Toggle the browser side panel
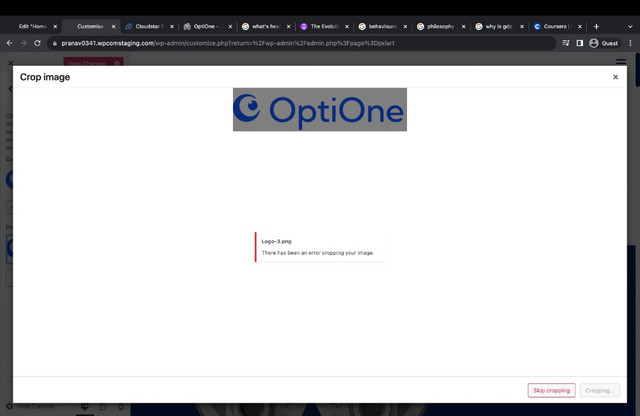Viewport: 640px width, 416px height. click(x=580, y=43)
